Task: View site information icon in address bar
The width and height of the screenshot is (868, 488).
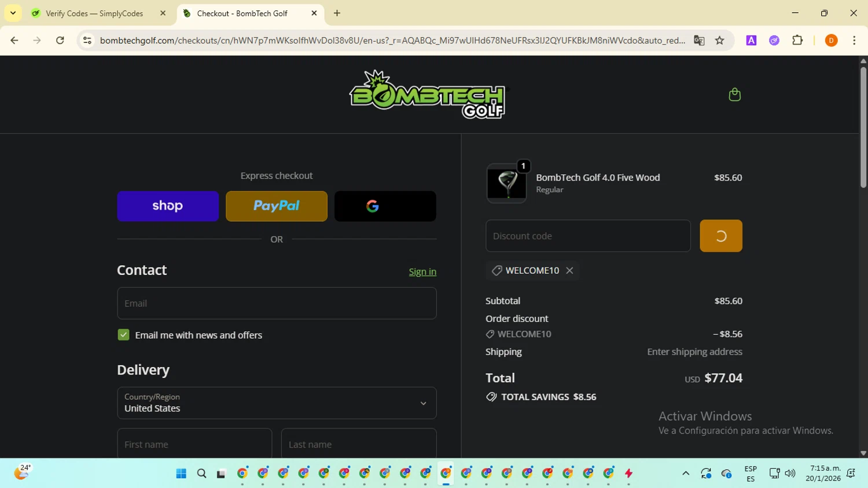Action: coord(87,41)
